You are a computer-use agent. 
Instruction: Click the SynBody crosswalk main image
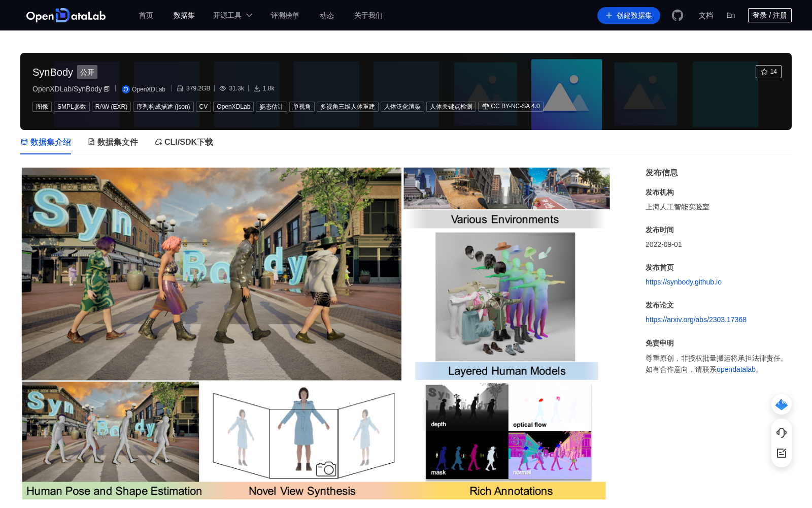pyautogui.click(x=212, y=274)
